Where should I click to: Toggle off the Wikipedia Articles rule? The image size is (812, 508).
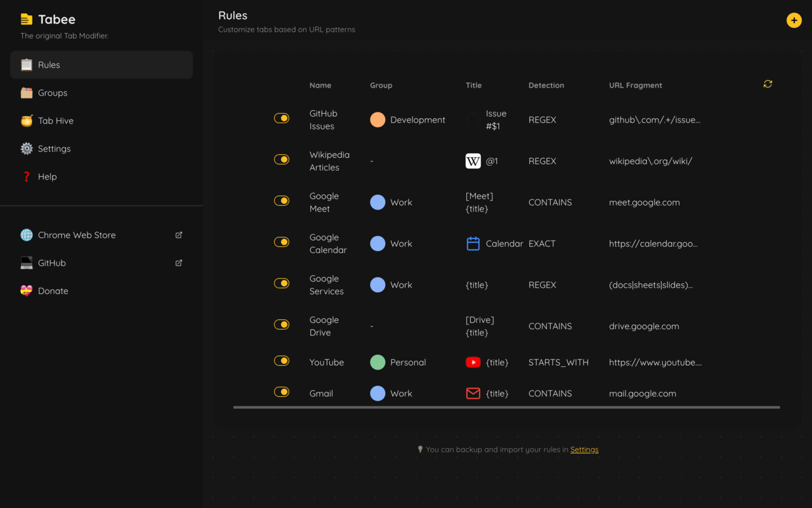coord(282,159)
